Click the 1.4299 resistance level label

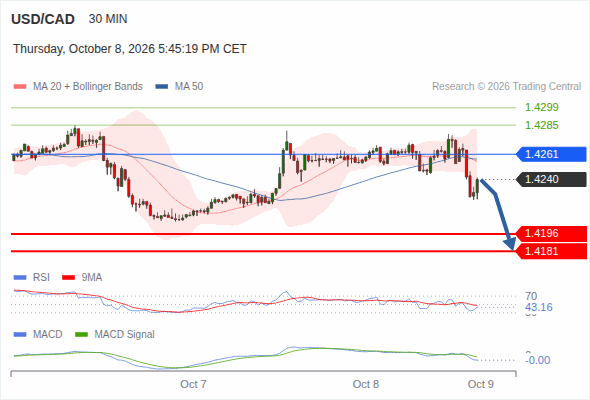tap(541, 107)
